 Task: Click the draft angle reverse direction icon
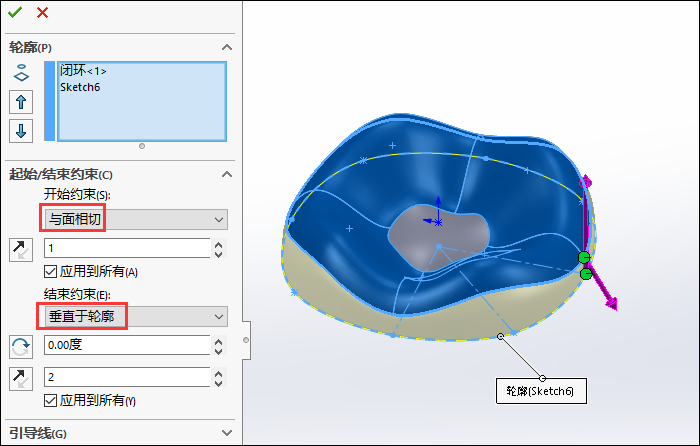tap(21, 347)
